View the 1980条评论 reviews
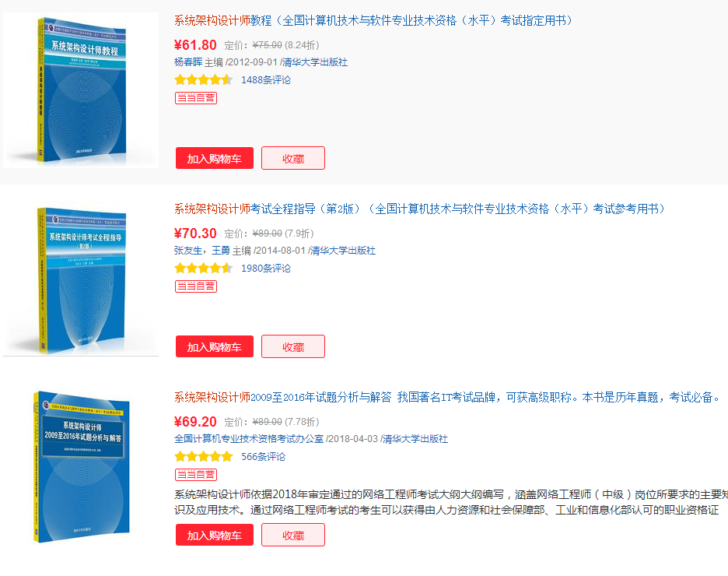The width and height of the screenshot is (728, 576). click(265, 269)
